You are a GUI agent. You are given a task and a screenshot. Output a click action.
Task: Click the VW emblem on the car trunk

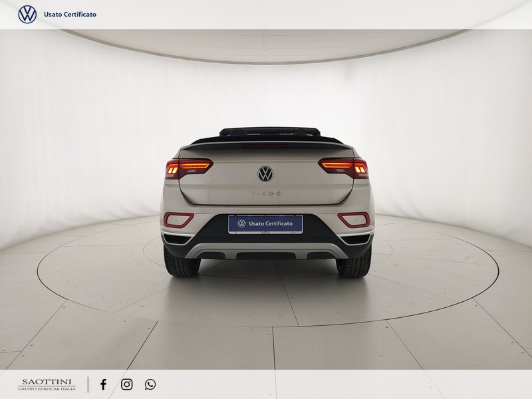265,174
